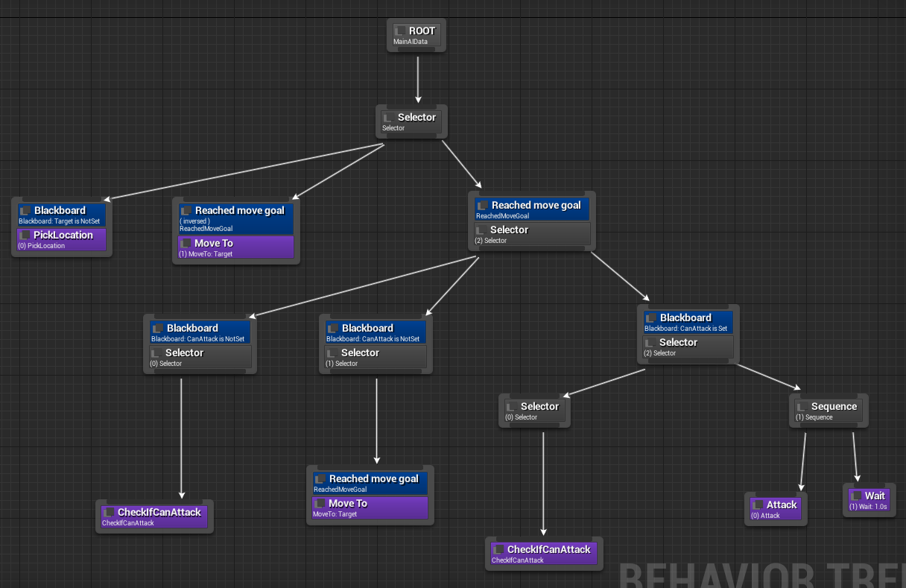Click the Selector composite icon below ROOT

point(389,117)
